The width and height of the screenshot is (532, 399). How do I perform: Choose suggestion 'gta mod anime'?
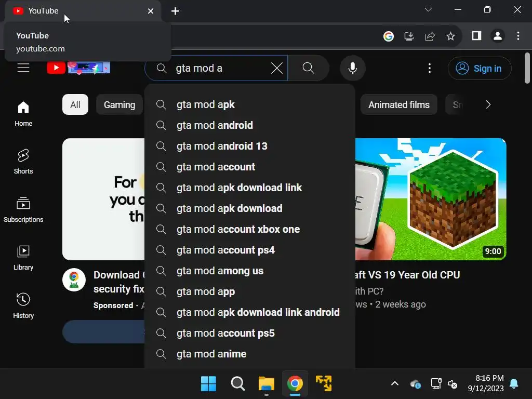[250, 354]
